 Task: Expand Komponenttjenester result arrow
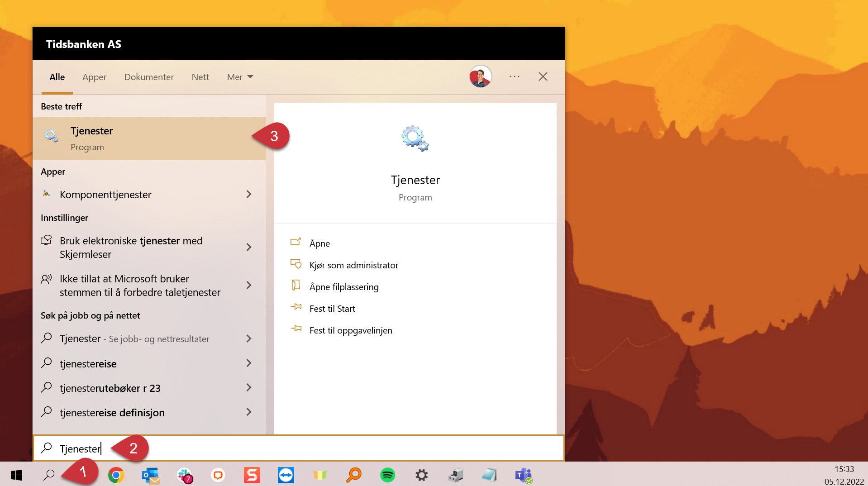pos(248,194)
